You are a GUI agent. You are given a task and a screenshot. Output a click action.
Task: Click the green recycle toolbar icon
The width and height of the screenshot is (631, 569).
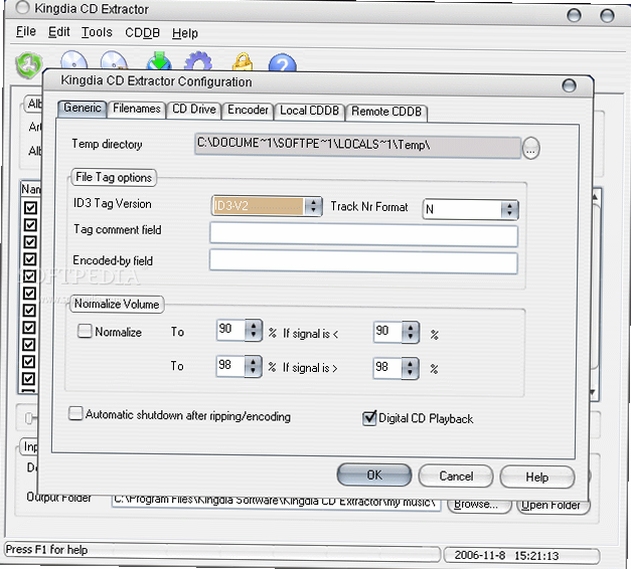(29, 65)
